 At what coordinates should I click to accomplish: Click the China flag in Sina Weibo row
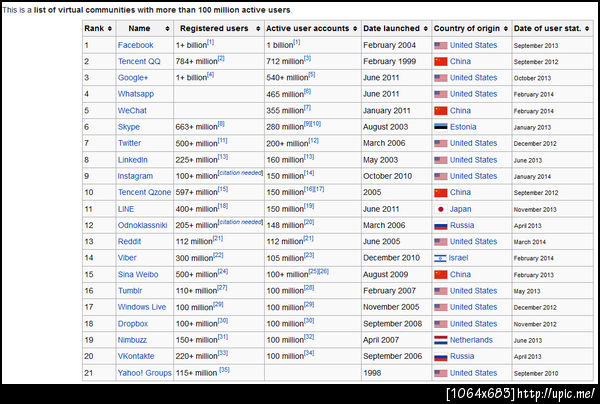pos(440,275)
